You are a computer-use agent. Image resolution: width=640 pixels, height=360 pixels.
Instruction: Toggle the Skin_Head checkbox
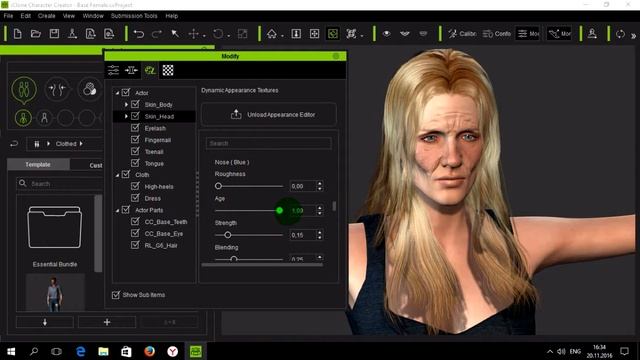click(135, 116)
